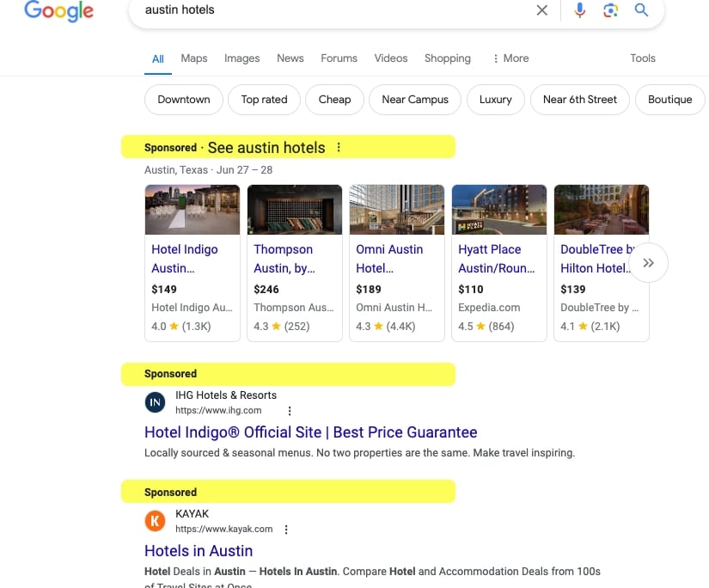
Task: Open Thompson Austin photo thumbnail
Action: [295, 210]
